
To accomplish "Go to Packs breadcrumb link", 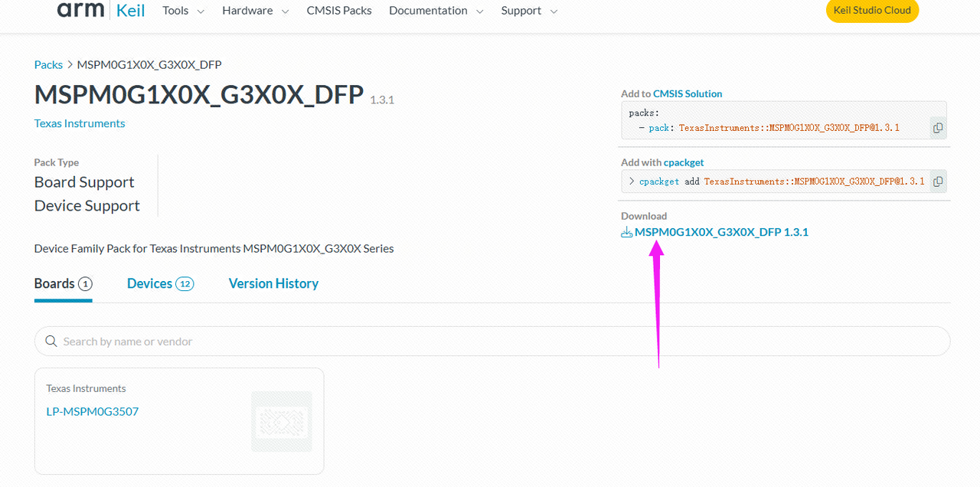I will [x=48, y=64].
